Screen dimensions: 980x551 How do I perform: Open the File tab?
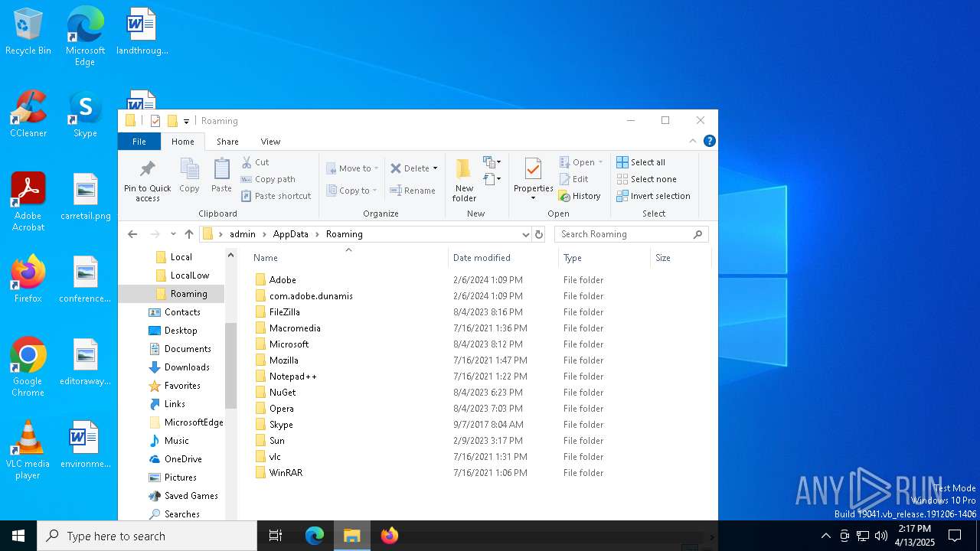point(139,142)
